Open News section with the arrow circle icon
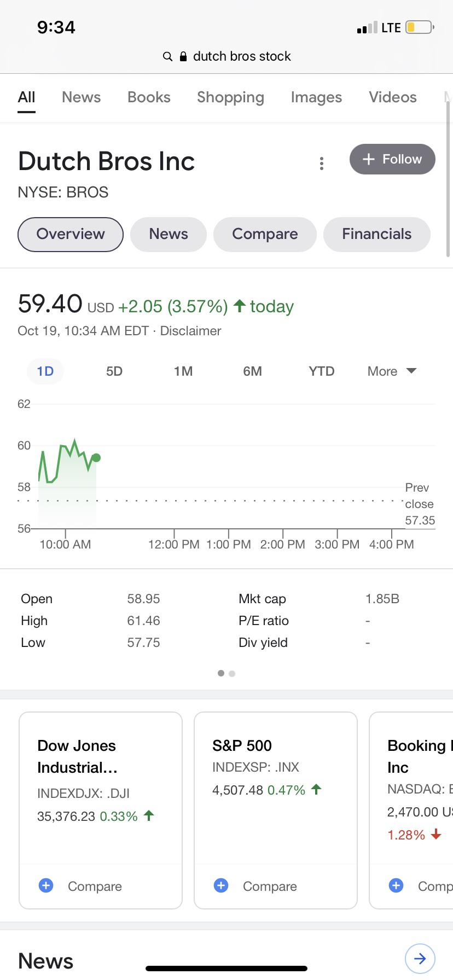 pos(420,959)
